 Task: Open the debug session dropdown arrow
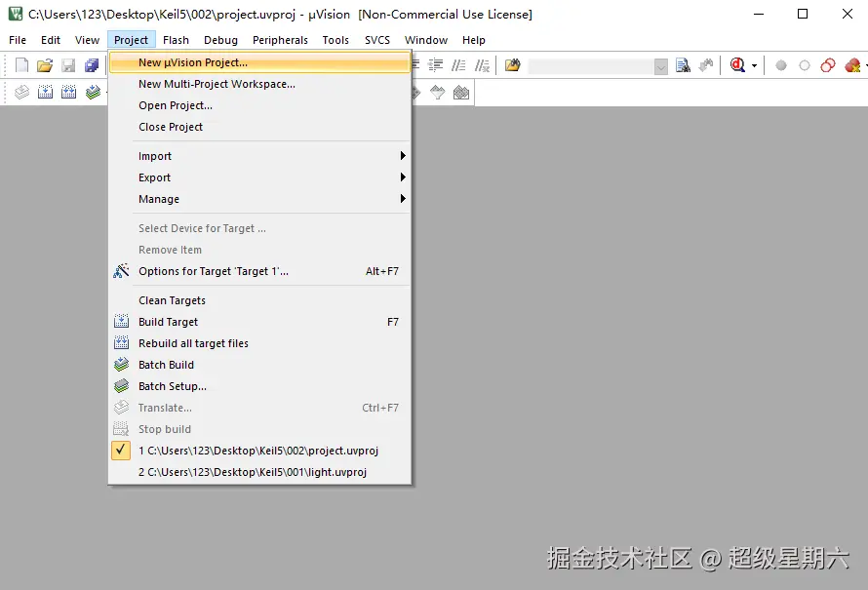pyautogui.click(x=755, y=66)
